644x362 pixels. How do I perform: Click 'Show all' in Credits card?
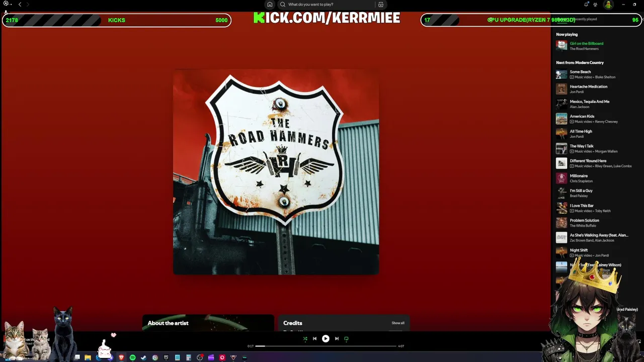[x=398, y=323]
